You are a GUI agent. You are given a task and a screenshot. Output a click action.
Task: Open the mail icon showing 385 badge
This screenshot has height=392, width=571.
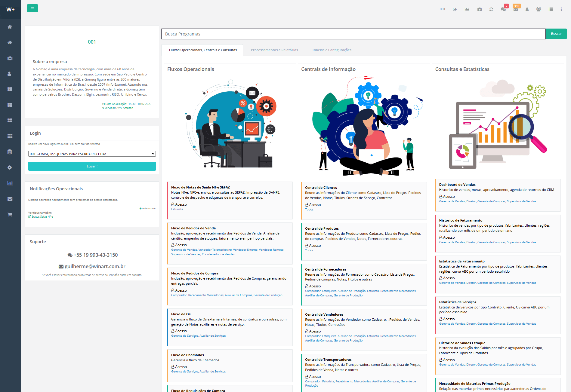point(516,9)
